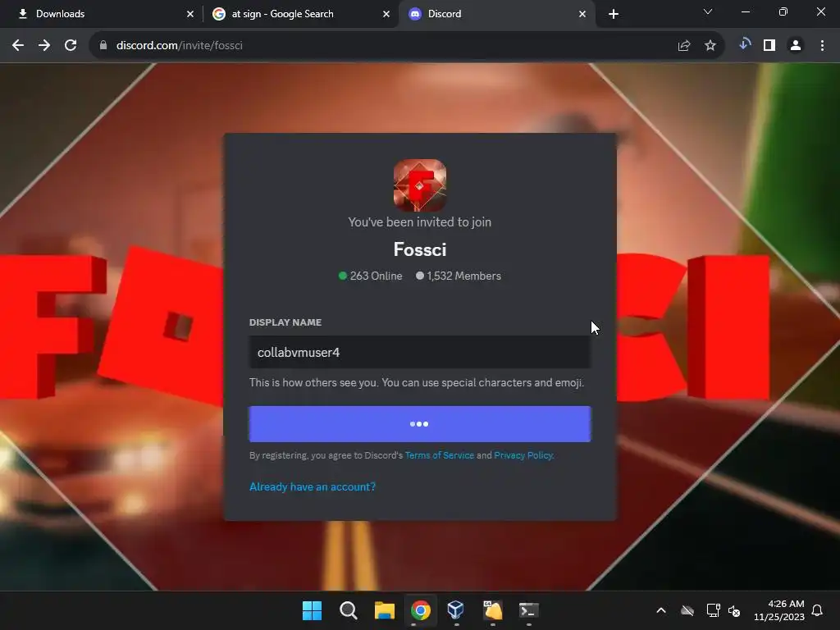The image size is (840, 630).
Task: Open the VirtualBox cube taskbar icon
Action: click(x=456, y=610)
